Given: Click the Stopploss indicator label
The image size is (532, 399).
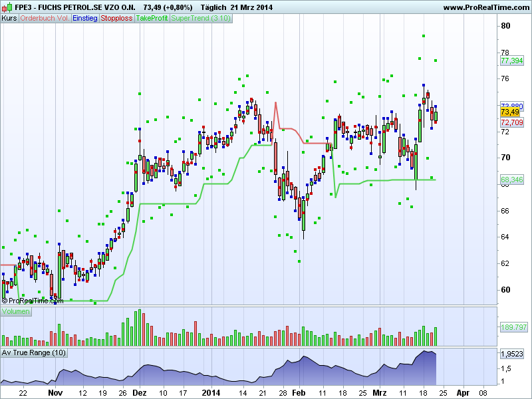Looking at the screenshot, I should [x=116, y=18].
